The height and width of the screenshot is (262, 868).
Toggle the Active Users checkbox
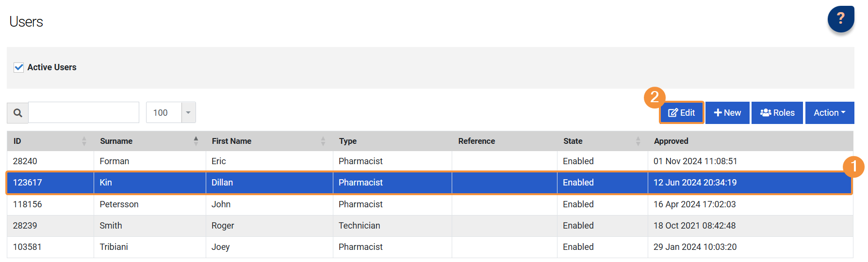19,67
